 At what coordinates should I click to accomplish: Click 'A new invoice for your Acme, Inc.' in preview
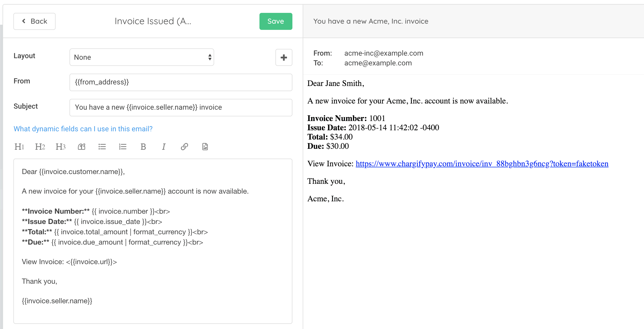408,101
